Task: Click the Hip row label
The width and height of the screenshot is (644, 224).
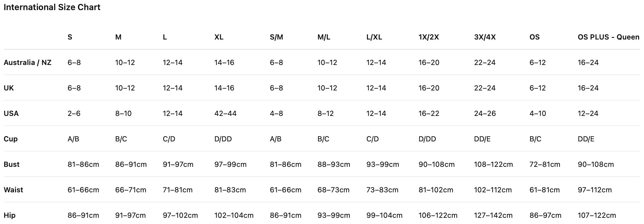Action: [9, 215]
